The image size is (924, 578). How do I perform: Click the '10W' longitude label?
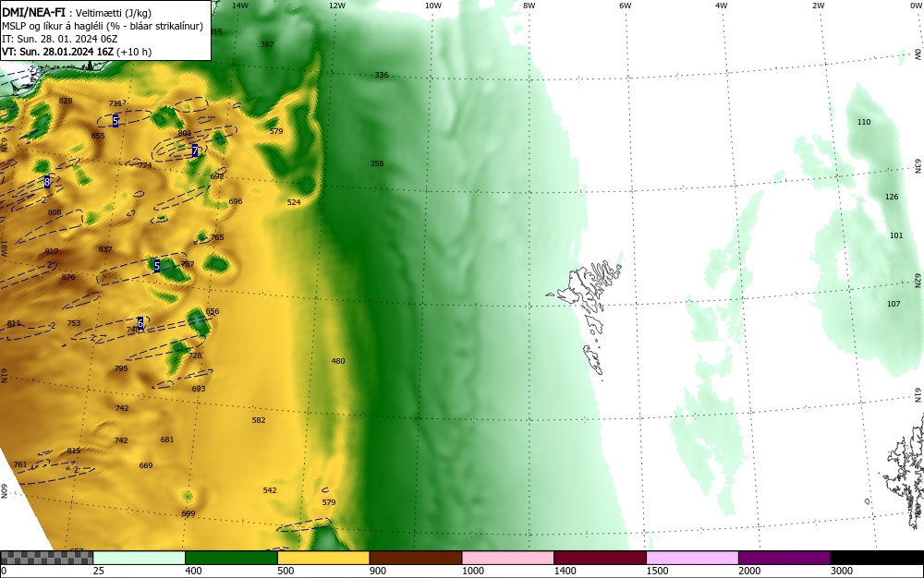click(433, 6)
